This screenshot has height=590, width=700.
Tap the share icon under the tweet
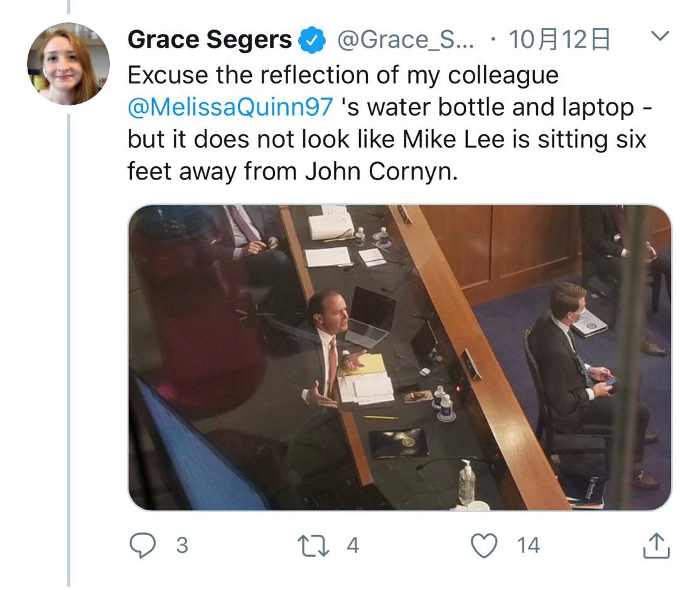coord(657,545)
